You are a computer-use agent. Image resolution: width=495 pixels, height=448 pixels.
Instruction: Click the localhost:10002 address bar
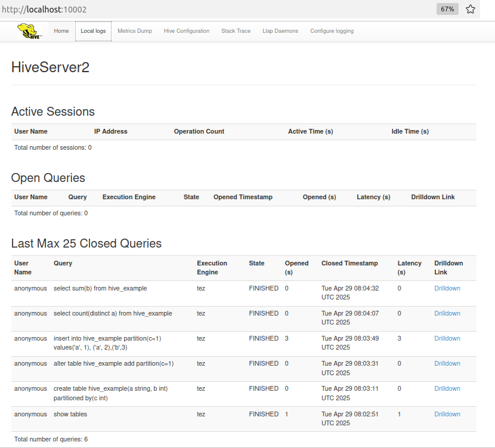point(44,10)
